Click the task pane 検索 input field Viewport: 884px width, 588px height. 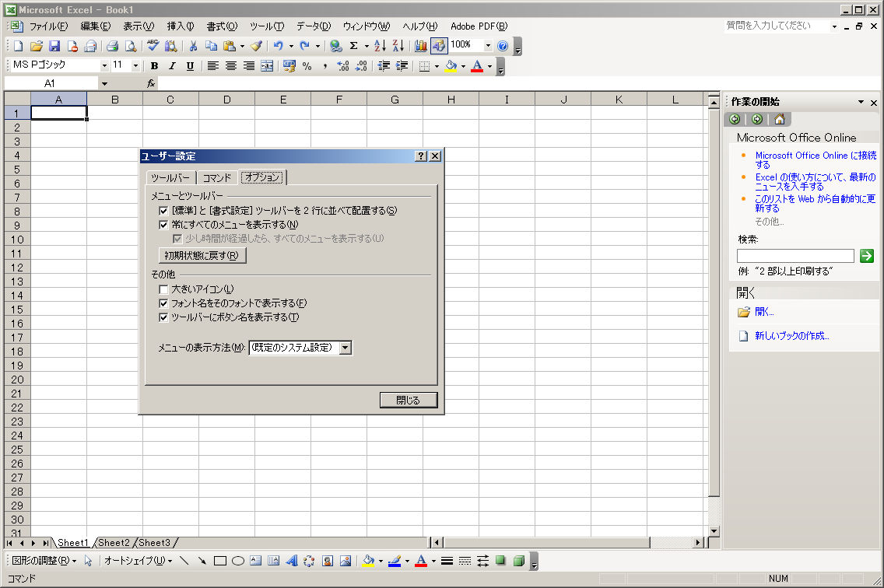pos(795,256)
